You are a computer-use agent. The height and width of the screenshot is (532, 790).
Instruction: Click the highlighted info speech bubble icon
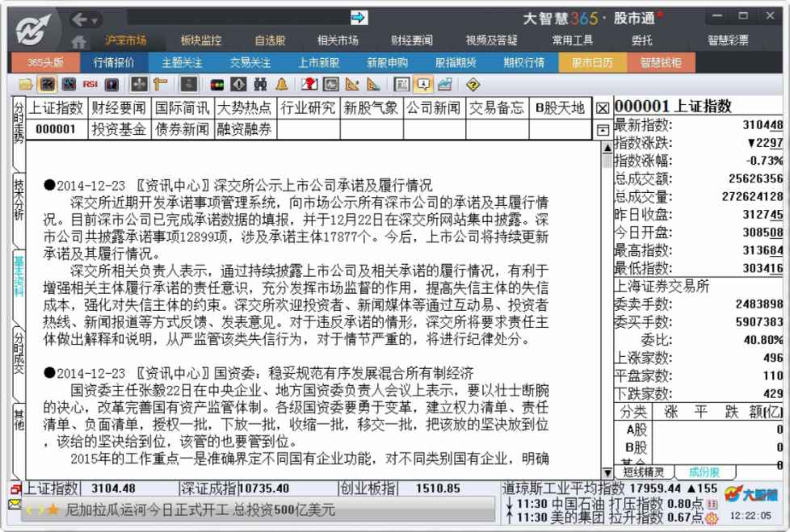point(422,85)
